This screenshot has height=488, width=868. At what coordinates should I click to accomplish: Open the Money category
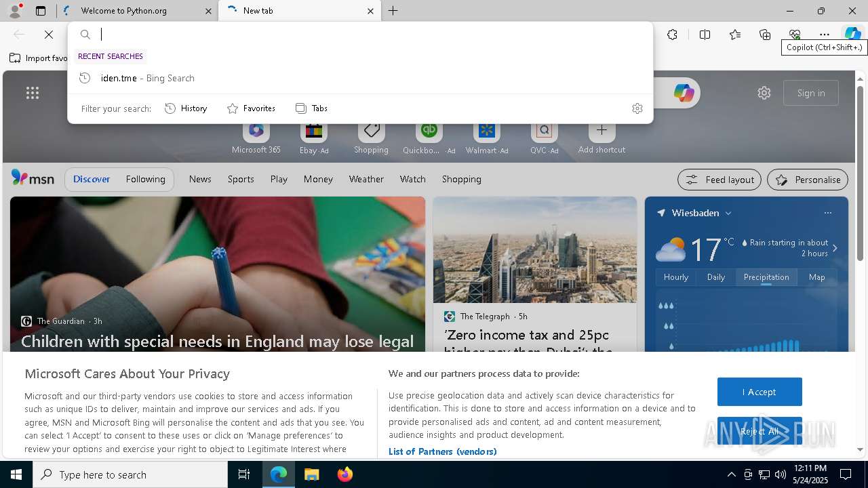(x=318, y=179)
